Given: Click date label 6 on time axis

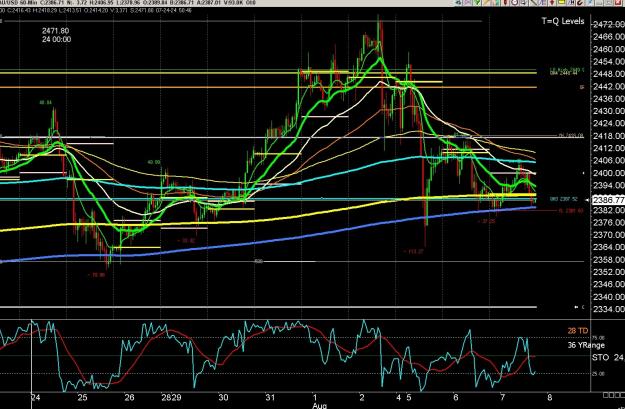Looking at the screenshot, I should pos(456,397).
